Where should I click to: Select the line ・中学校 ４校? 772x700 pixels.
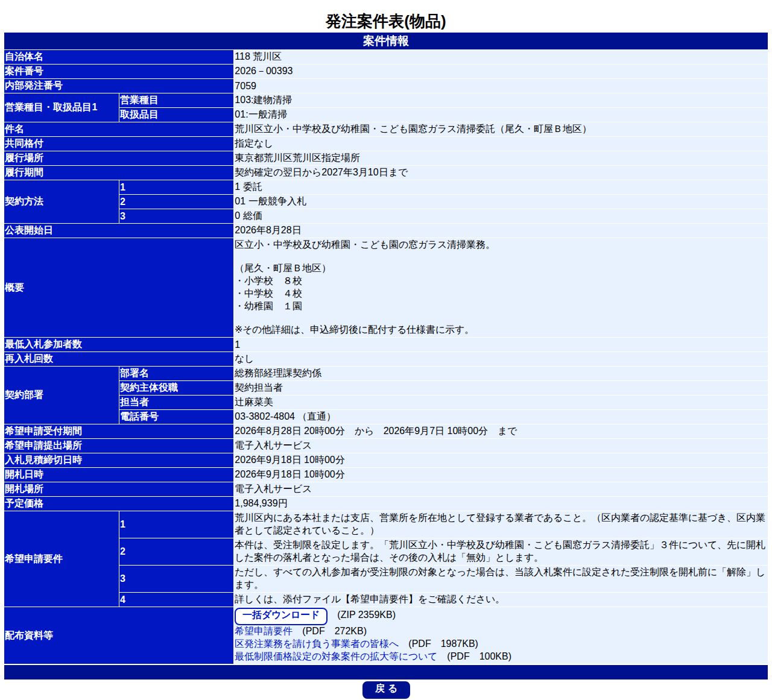[268, 294]
